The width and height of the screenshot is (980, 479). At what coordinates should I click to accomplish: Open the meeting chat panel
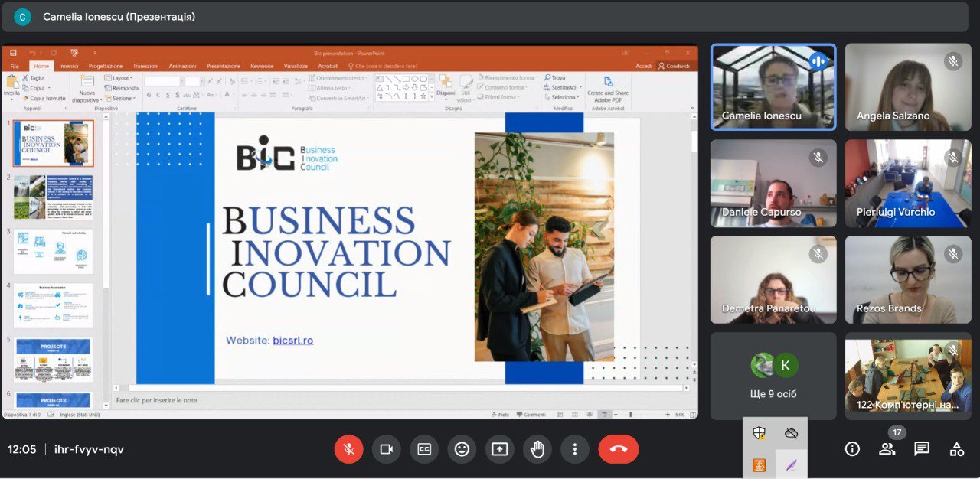tap(922, 449)
